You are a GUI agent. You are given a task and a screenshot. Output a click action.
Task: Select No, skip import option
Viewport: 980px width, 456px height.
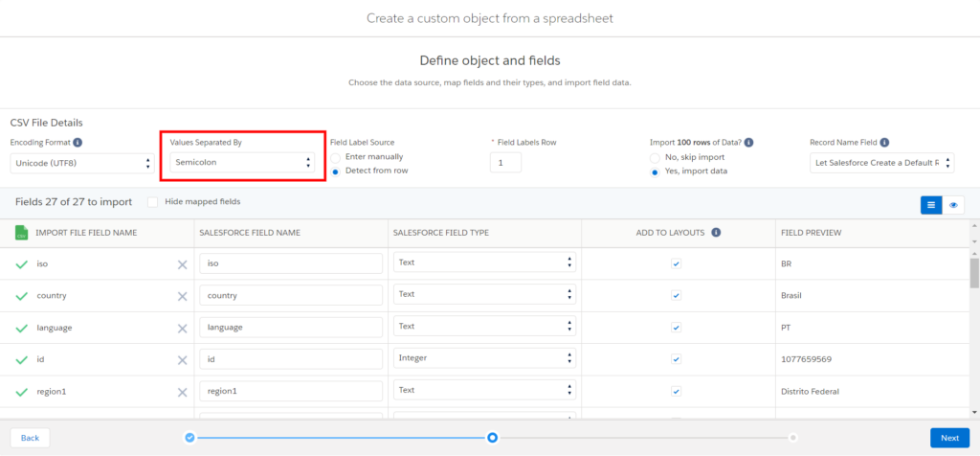[655, 158]
